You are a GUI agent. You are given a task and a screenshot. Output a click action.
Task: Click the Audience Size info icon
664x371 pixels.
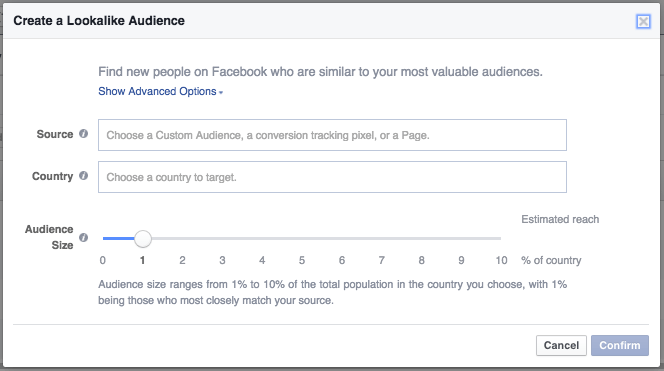point(83,238)
